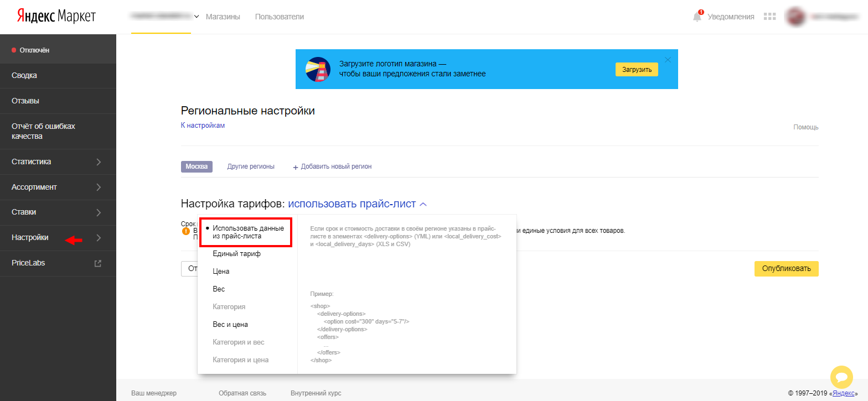
Task: Click the lighthouse icon in banner
Action: click(x=318, y=69)
